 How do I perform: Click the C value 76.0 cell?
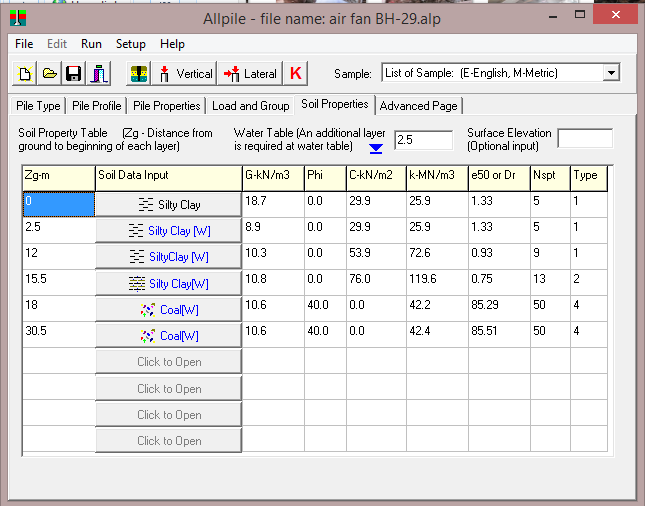[376, 283]
